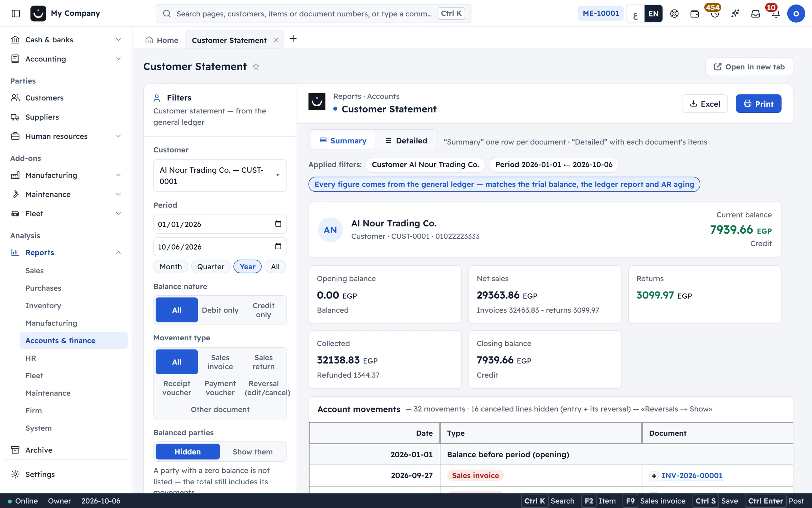Expand Cash & banks menu
This screenshot has height=508, width=812.
[66, 40]
